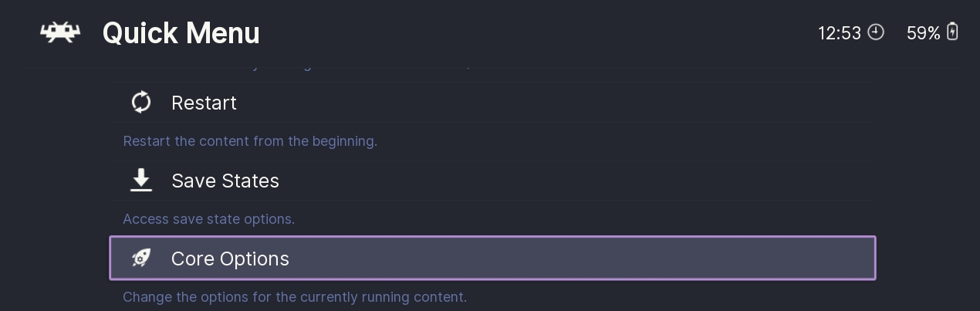
Task: Click the "Access save state options" description
Action: 208,219
